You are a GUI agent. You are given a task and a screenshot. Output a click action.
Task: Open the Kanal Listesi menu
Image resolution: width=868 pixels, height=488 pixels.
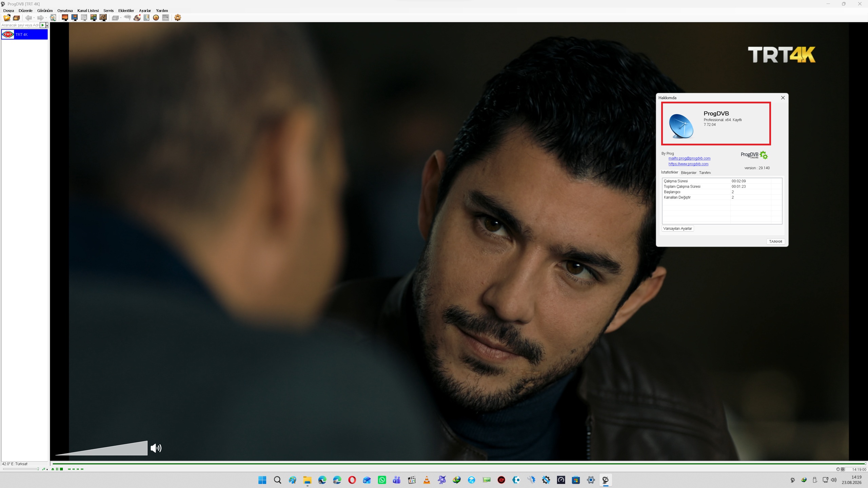click(88, 11)
